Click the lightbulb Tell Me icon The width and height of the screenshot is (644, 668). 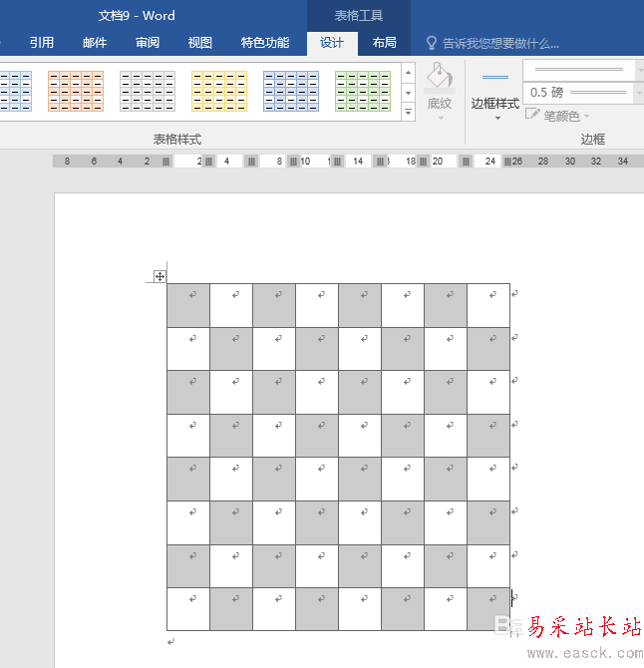(432, 43)
